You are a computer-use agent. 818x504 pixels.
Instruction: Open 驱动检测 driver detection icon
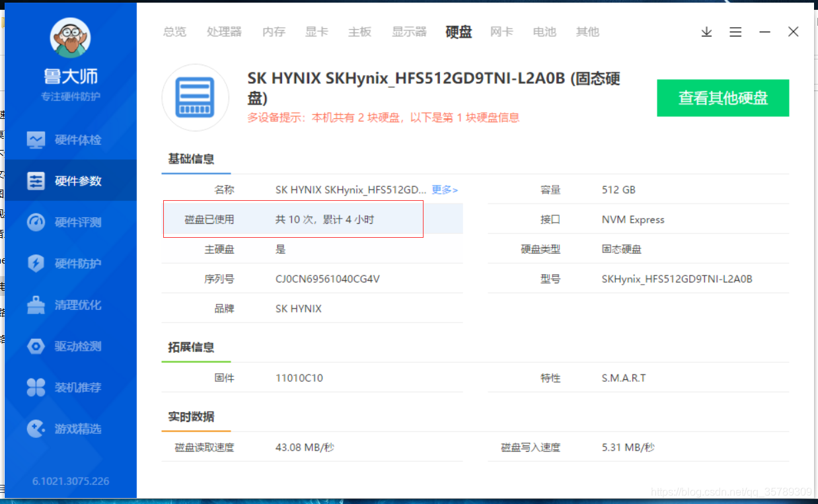pyautogui.click(x=36, y=346)
